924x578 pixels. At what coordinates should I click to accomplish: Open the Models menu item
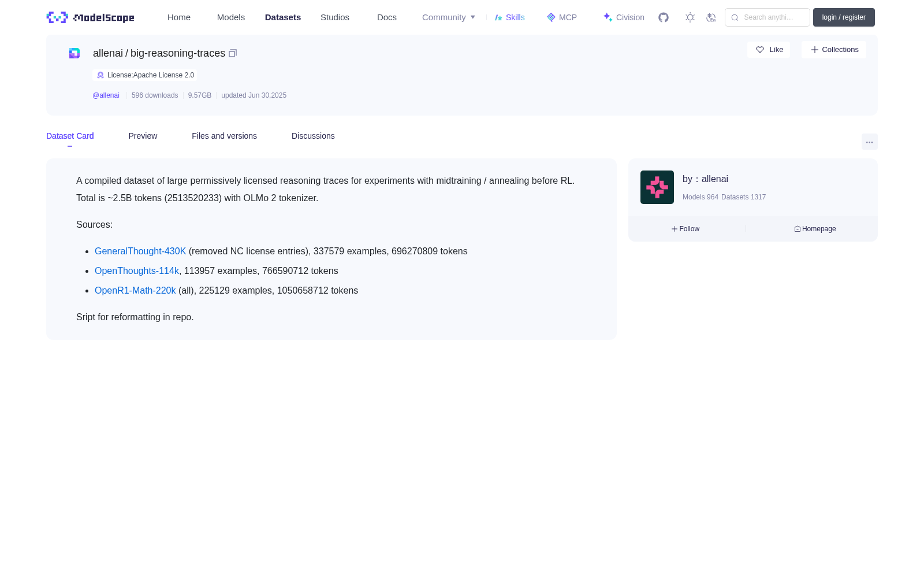pyautogui.click(x=231, y=17)
